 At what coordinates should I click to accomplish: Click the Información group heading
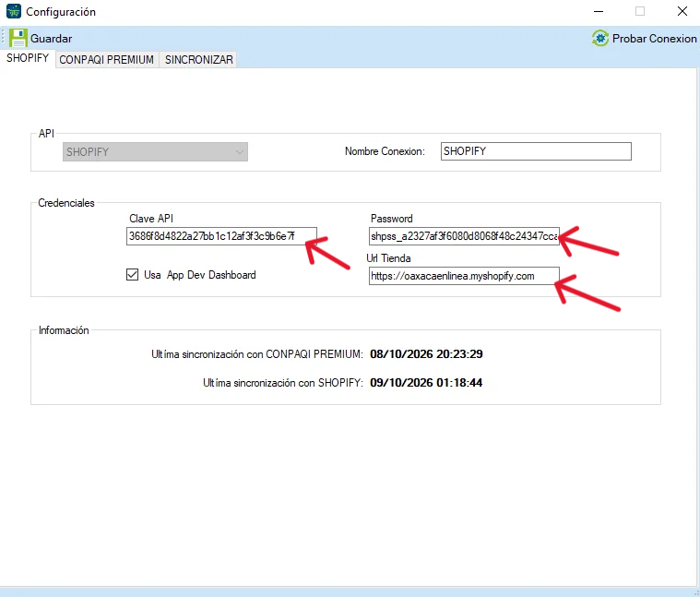(x=64, y=330)
